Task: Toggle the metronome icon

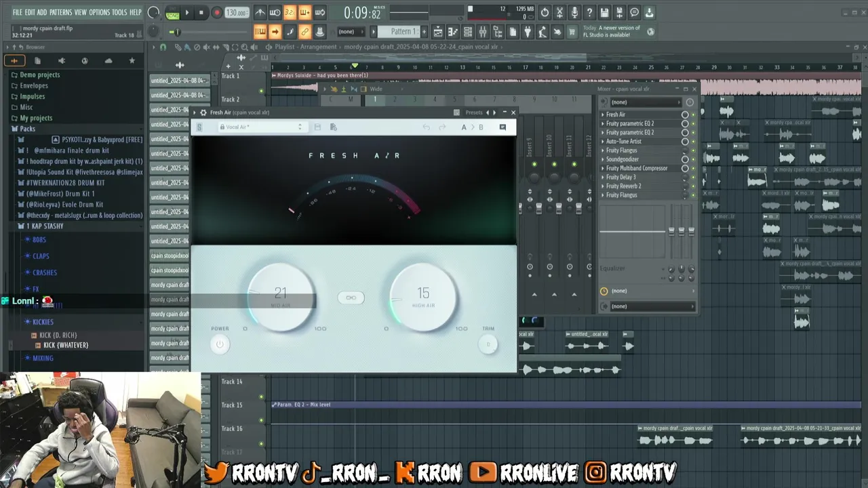Action: [x=260, y=12]
